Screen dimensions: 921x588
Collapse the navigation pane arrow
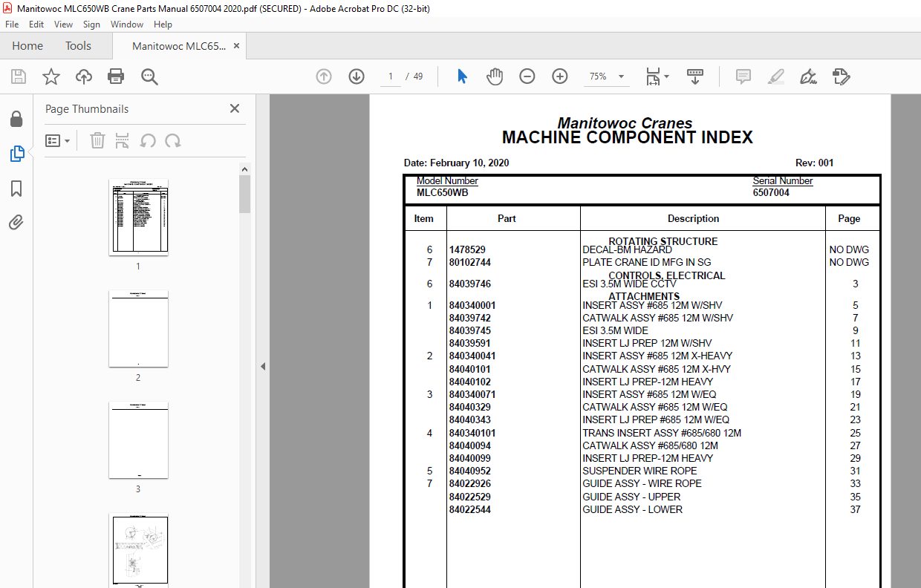[262, 367]
